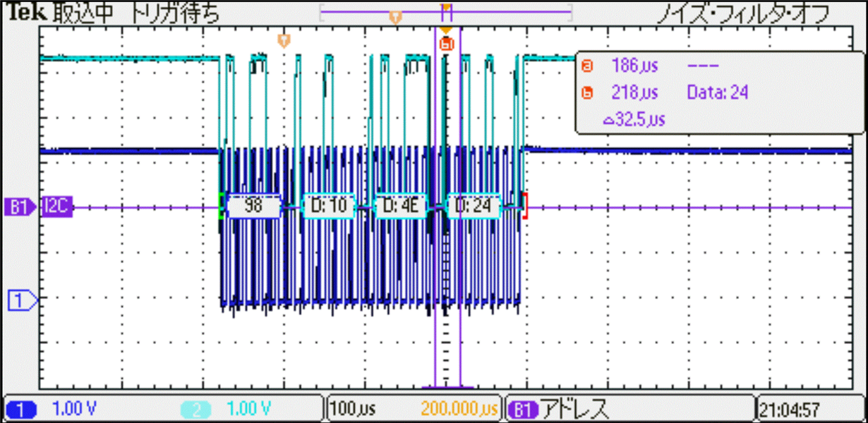Click the decoded data D: 4E box

[x=400, y=207]
